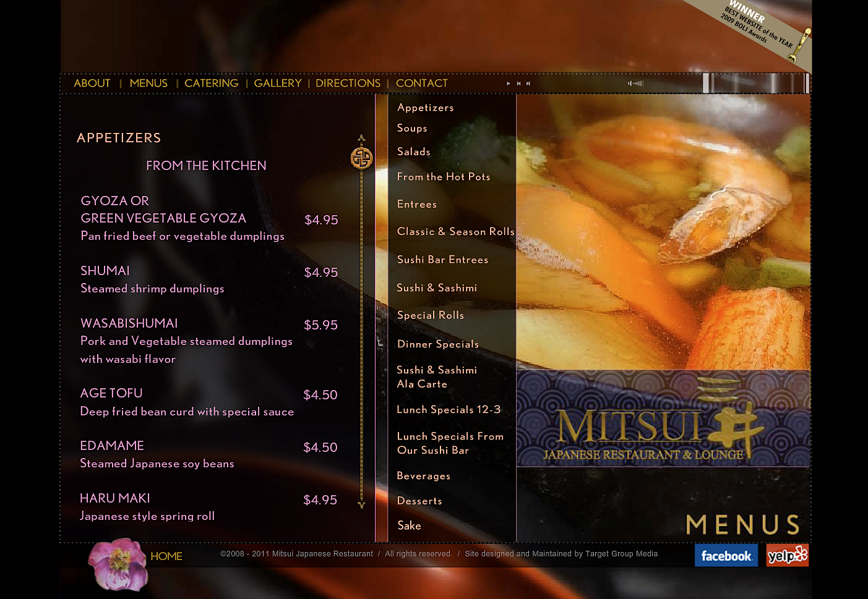Click the shrimp soup photo
Viewport: 868px width, 599px height.
(x=663, y=232)
